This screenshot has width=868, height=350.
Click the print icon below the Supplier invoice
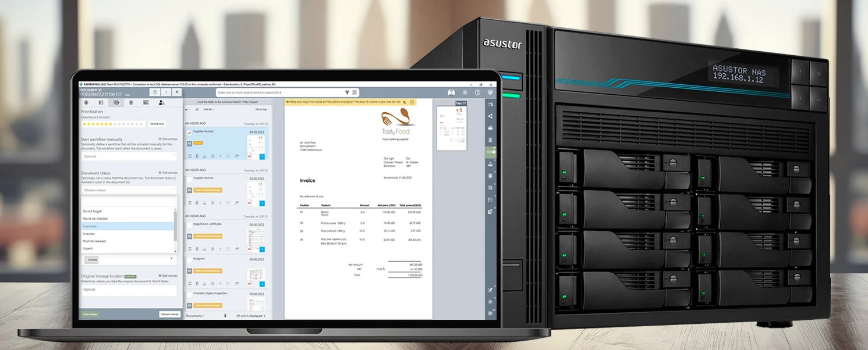pos(204,156)
